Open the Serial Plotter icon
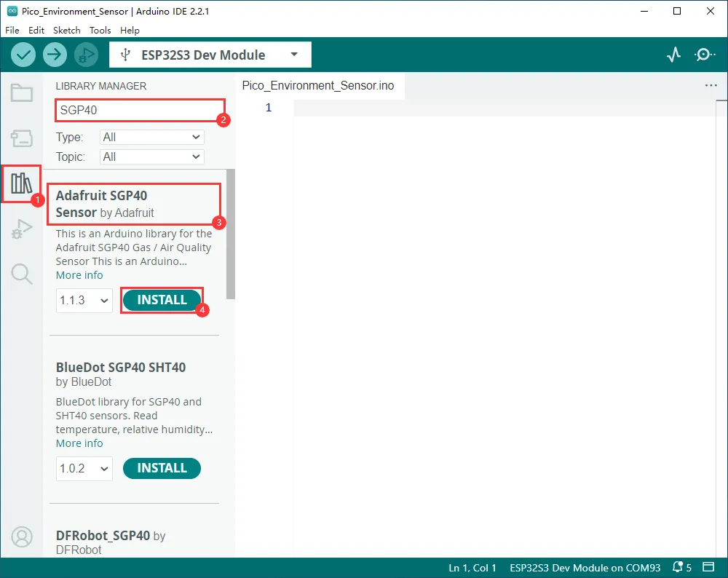Screen dimensions: 728x578 [x=673, y=55]
